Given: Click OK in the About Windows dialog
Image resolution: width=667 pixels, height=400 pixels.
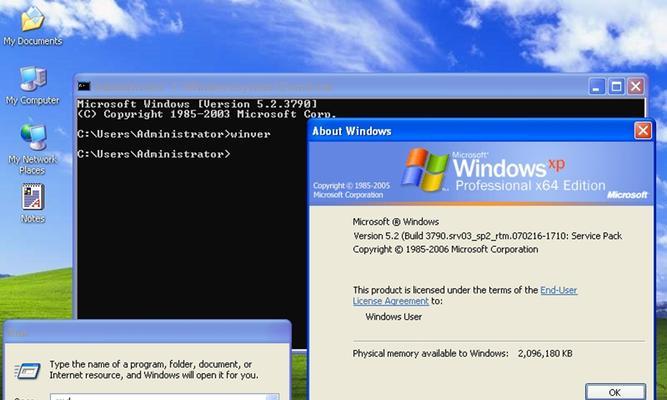Looking at the screenshot, I should point(615,392).
